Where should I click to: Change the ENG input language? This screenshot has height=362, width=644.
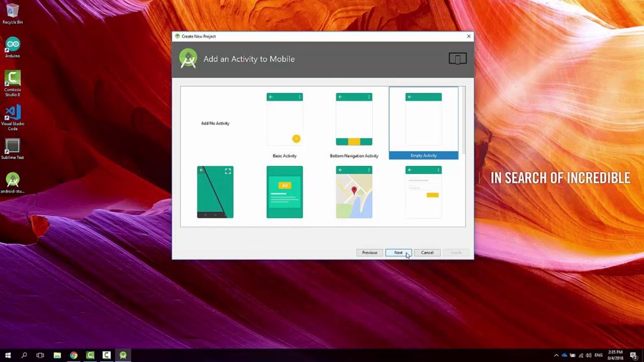(x=599, y=356)
